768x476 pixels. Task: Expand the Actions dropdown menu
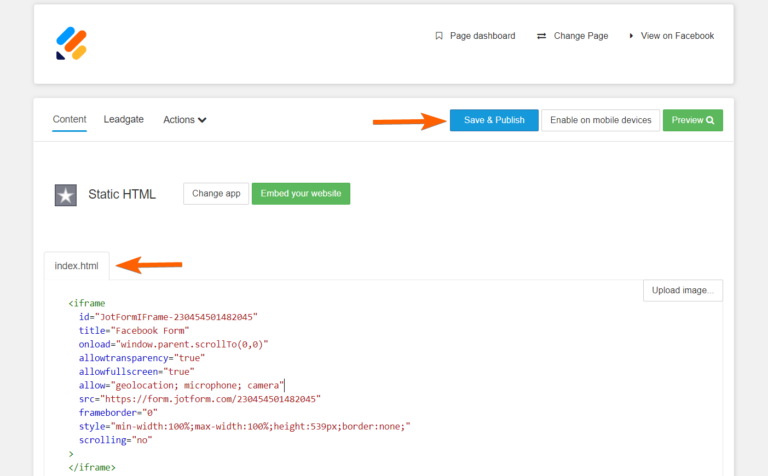pyautogui.click(x=185, y=120)
